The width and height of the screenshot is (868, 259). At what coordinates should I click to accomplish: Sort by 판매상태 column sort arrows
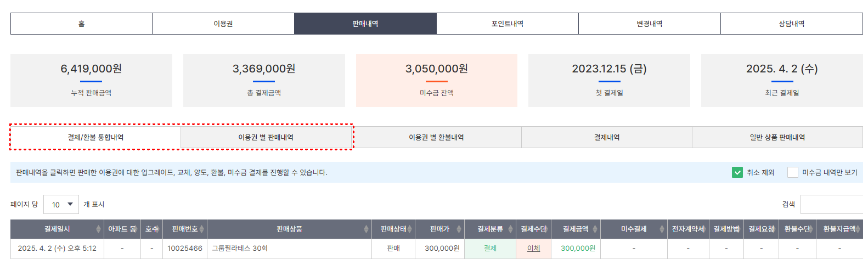point(409,229)
